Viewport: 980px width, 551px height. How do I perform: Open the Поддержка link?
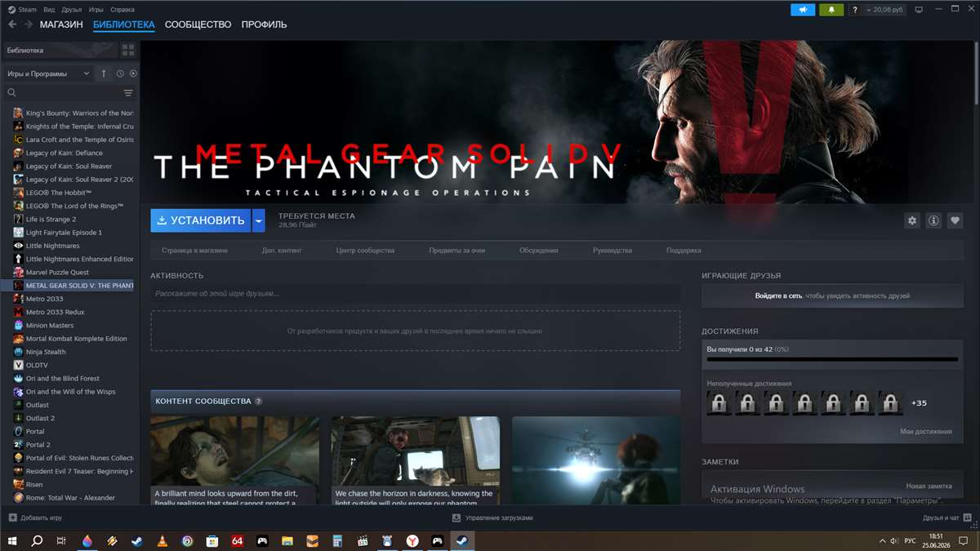(x=684, y=251)
